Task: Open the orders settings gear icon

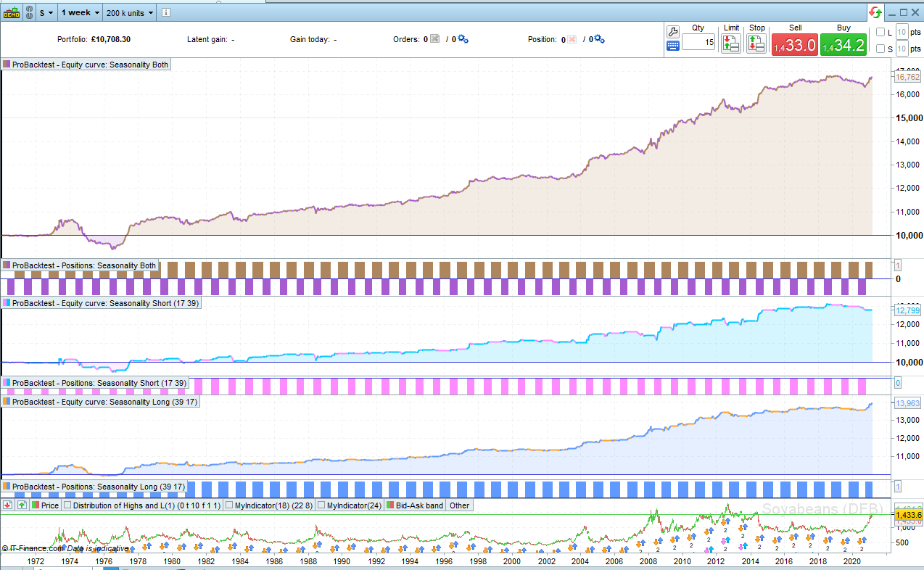Action: point(463,39)
